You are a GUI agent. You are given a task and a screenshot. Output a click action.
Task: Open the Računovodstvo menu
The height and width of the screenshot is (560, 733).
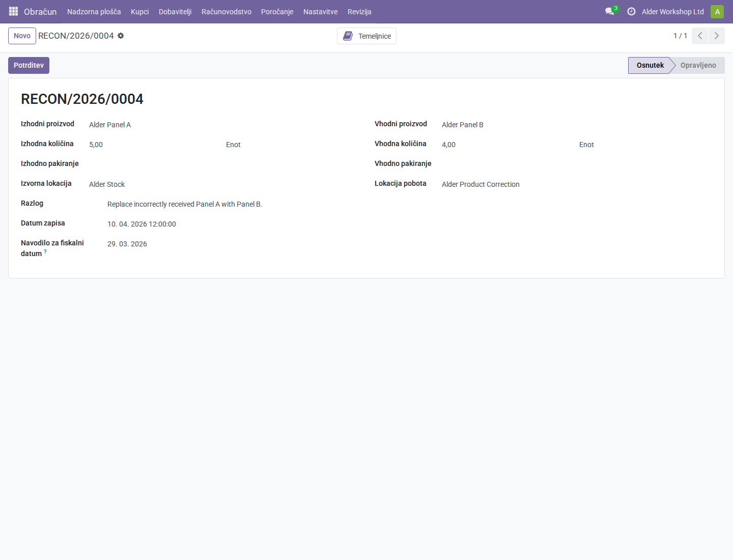(227, 12)
